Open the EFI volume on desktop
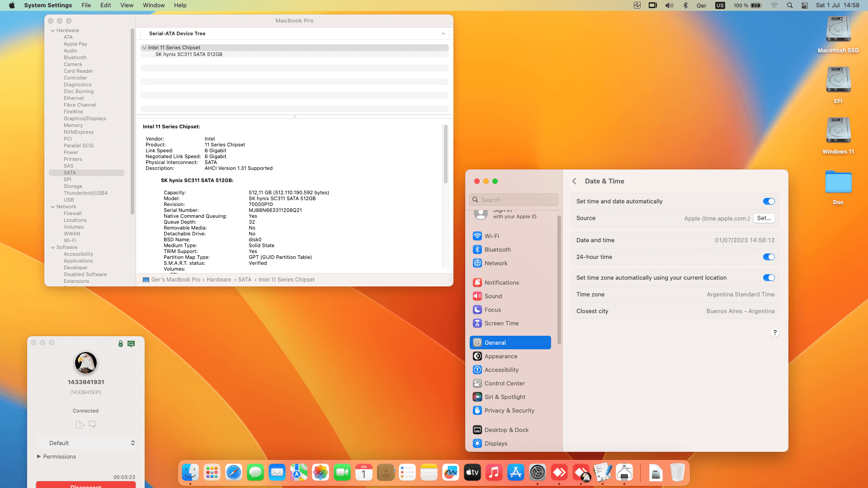Image resolution: width=868 pixels, height=488 pixels. [838, 85]
